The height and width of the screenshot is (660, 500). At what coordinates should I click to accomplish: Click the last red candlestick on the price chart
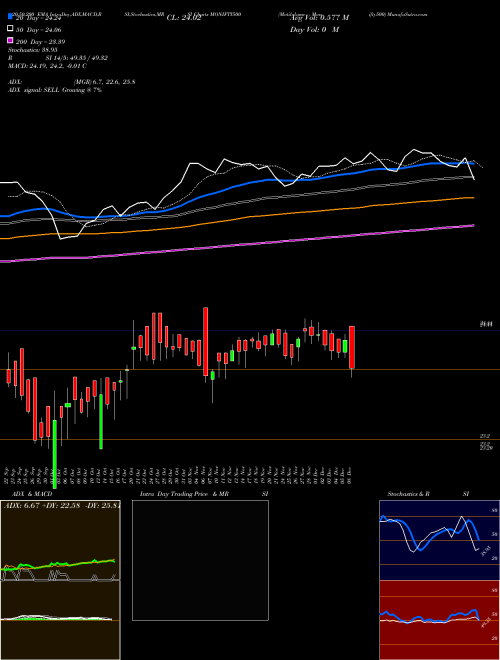pos(352,347)
